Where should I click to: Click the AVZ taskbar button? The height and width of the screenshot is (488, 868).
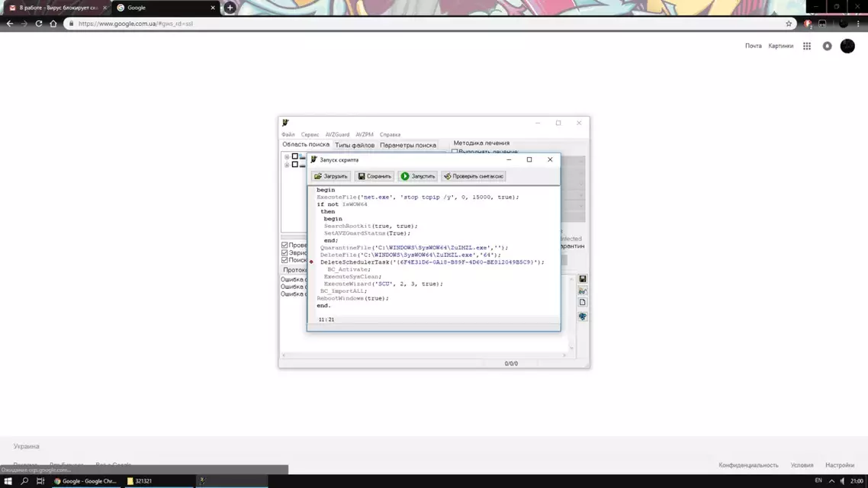click(x=232, y=481)
